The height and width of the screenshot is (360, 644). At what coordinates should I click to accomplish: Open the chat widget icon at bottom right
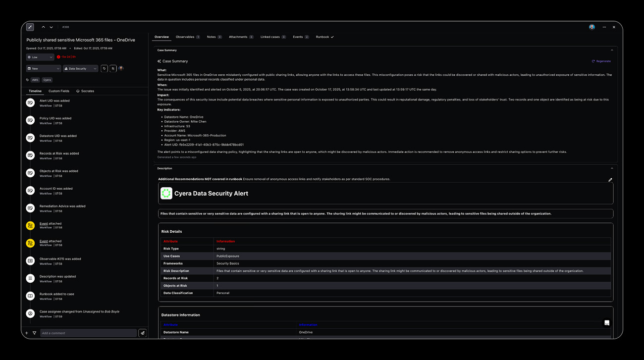coord(607,323)
